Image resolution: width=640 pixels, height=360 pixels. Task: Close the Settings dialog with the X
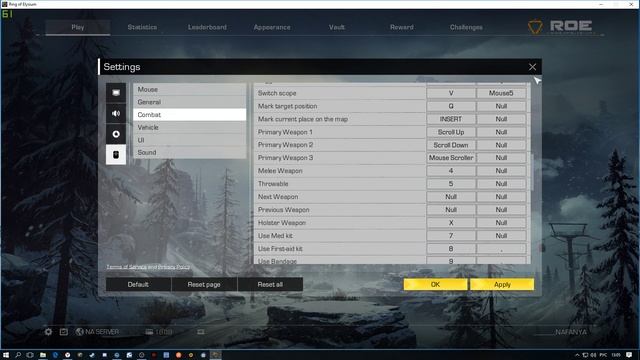click(x=532, y=67)
